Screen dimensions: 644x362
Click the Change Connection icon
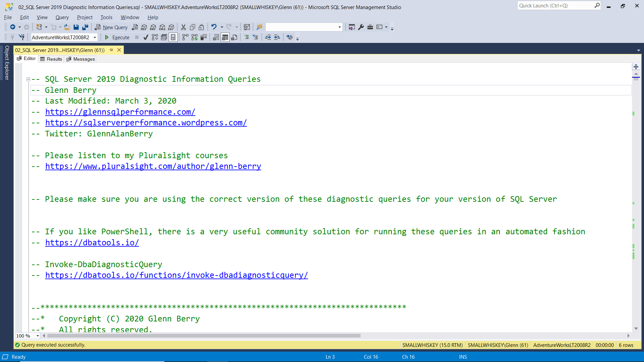tap(21, 37)
